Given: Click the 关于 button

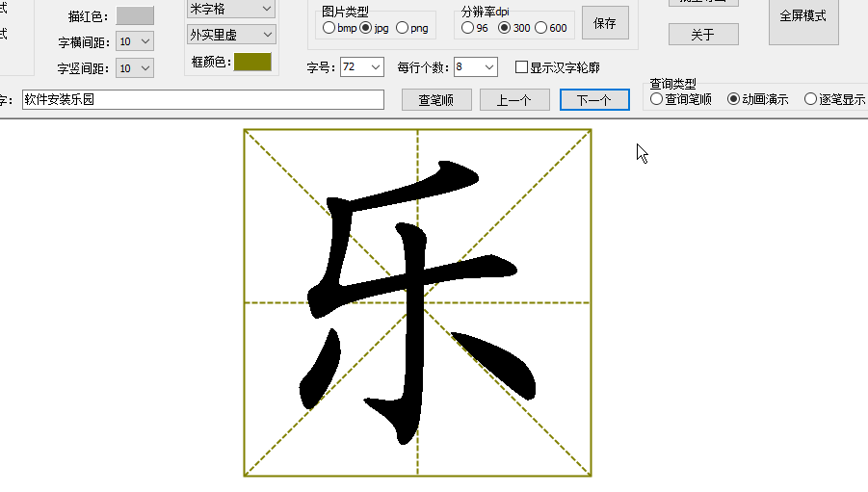Looking at the screenshot, I should tap(703, 35).
